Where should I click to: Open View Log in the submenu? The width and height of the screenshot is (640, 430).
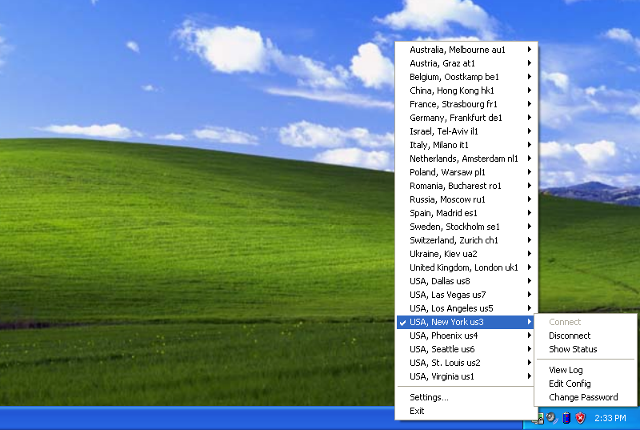pyautogui.click(x=585, y=370)
